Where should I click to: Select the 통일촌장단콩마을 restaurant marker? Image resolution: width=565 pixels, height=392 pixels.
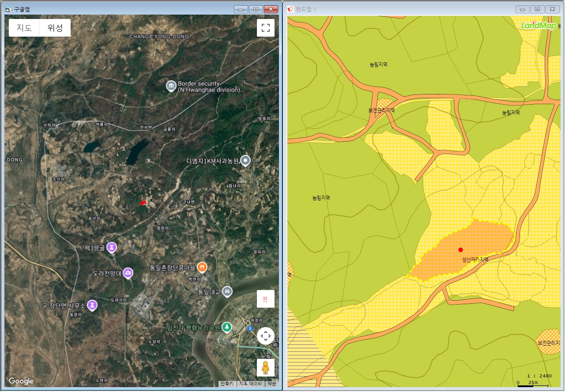tap(202, 267)
